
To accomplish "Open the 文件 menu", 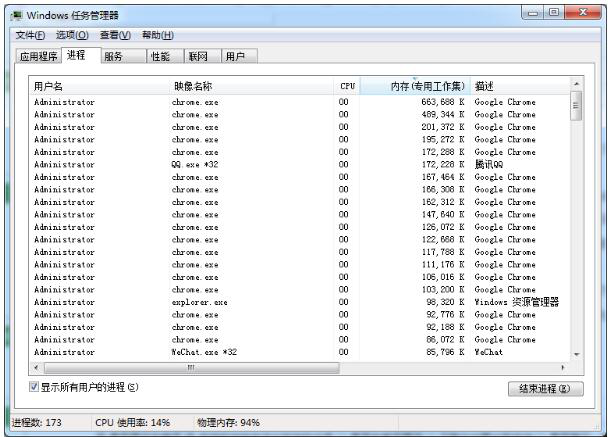I will click(31, 35).
